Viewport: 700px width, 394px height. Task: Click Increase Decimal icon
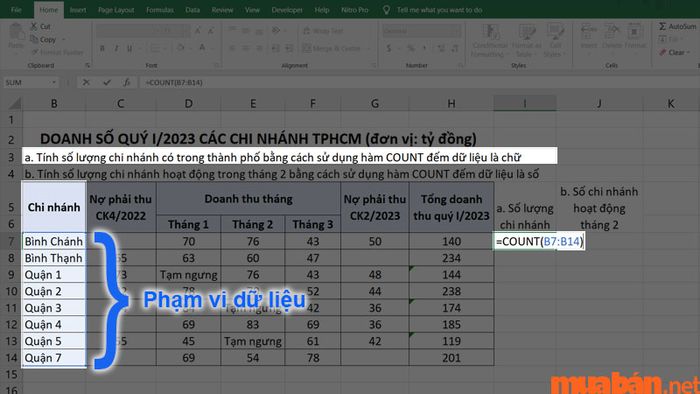pos(442,48)
